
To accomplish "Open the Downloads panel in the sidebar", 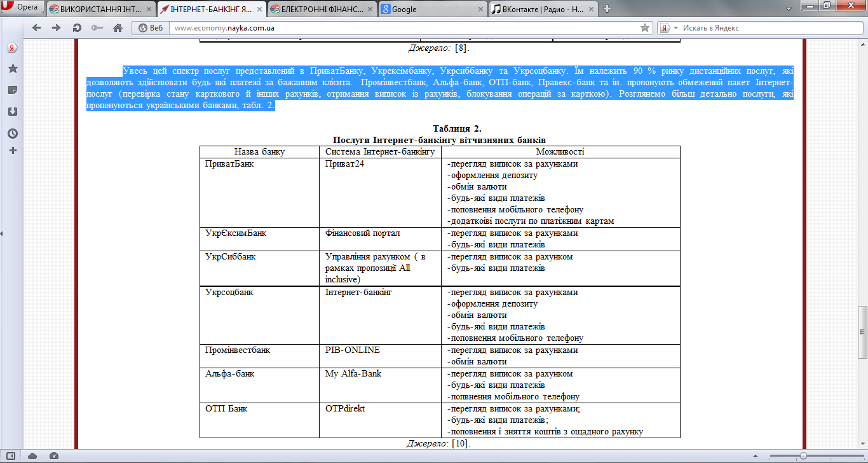I will point(12,111).
